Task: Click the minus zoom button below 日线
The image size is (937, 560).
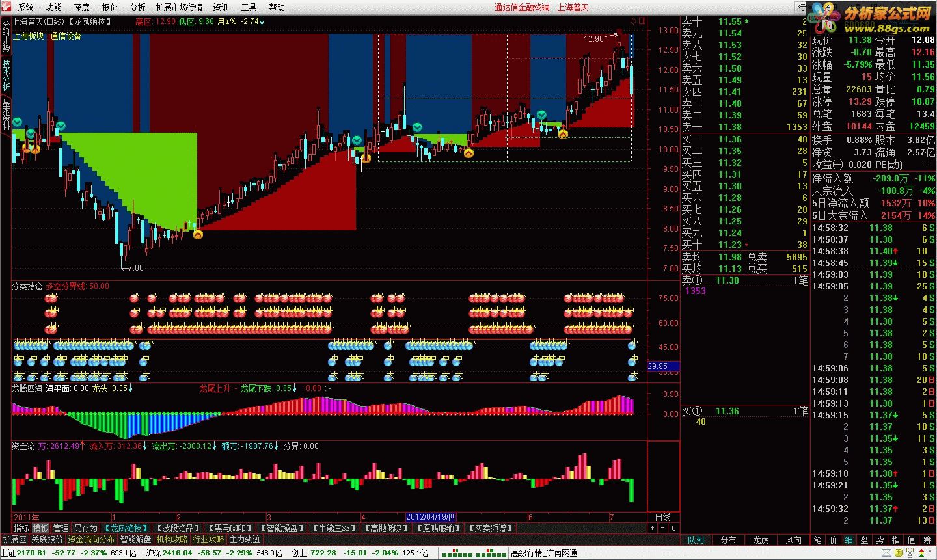Action: (x=663, y=528)
